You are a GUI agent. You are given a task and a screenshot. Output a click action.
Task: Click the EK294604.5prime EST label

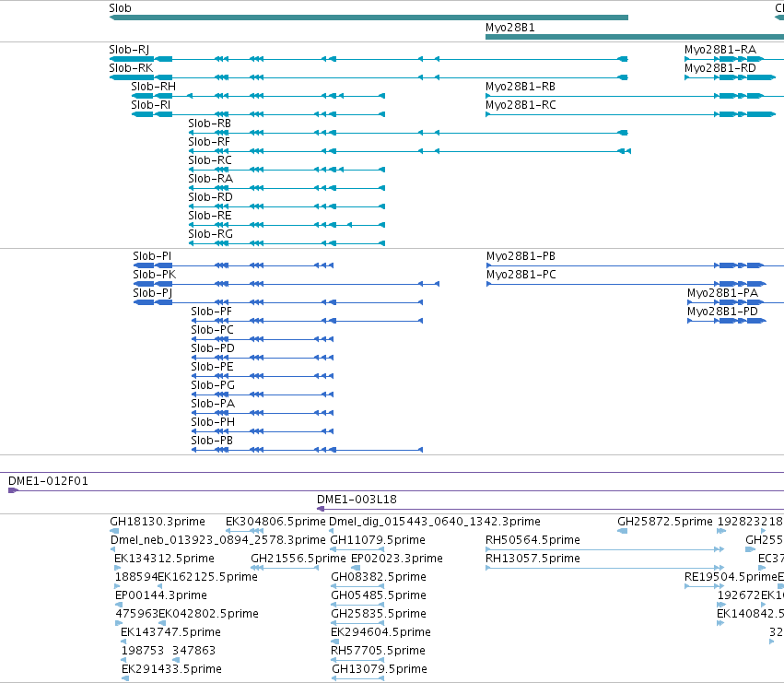(x=380, y=632)
